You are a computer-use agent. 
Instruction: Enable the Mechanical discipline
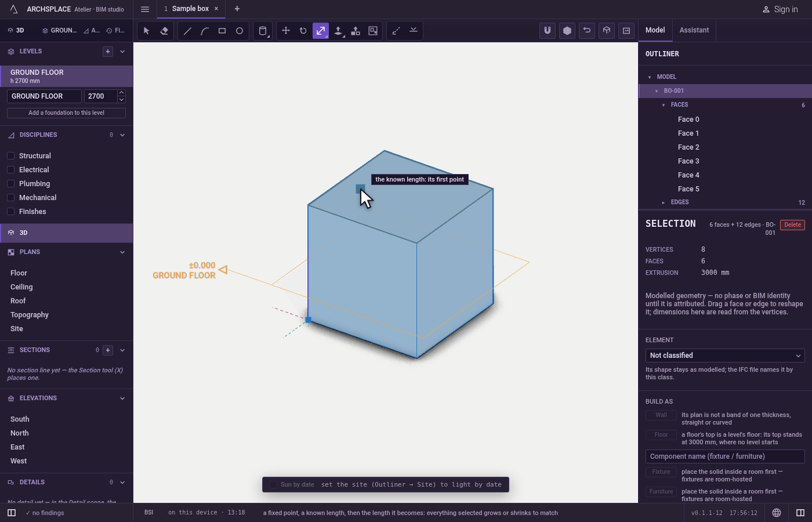point(10,198)
